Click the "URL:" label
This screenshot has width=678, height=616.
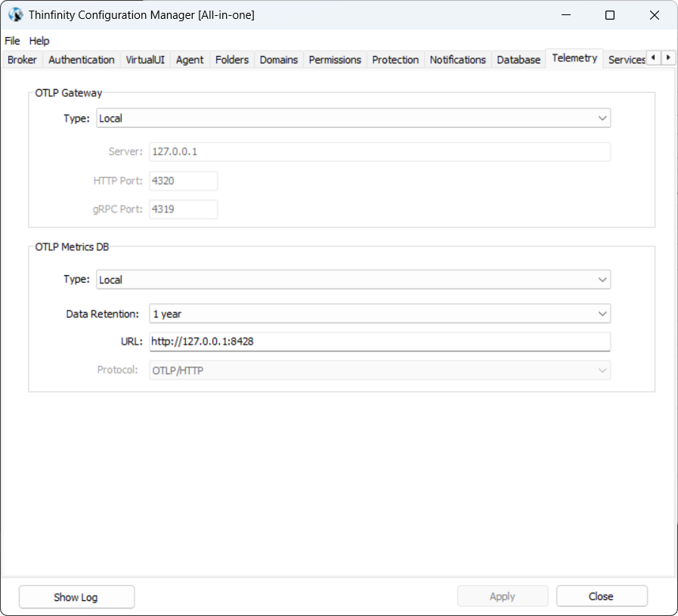132,342
